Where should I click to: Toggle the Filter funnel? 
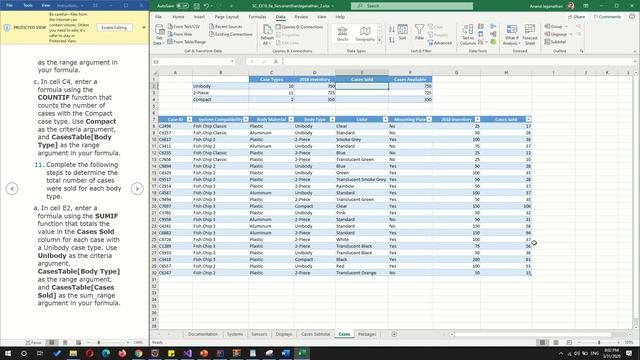pyautogui.click(x=419, y=32)
